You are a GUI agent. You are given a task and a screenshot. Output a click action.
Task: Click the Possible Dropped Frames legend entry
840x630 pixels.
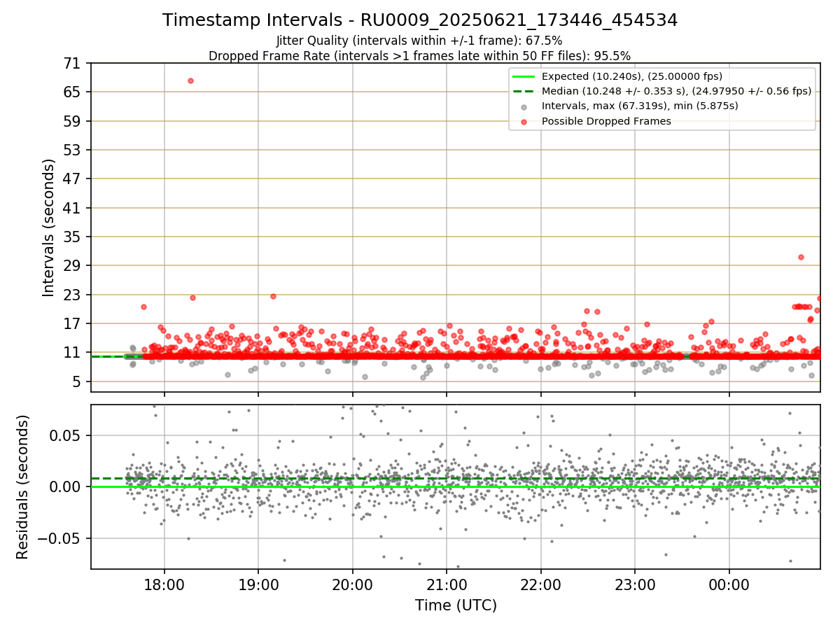(x=606, y=121)
